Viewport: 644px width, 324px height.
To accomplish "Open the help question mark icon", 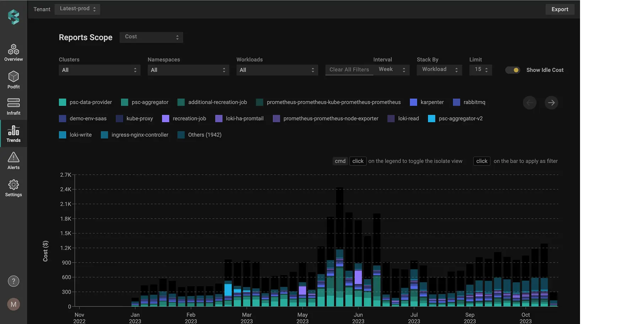I will (x=14, y=281).
